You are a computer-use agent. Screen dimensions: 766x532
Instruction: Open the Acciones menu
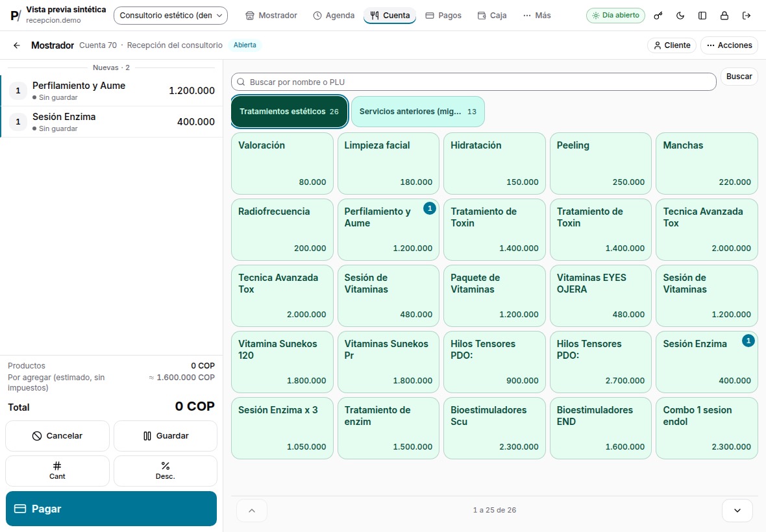pyautogui.click(x=730, y=45)
